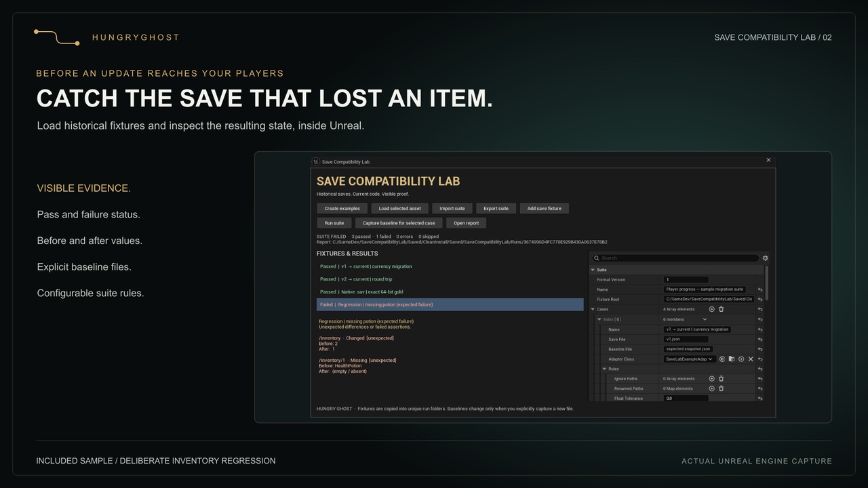This screenshot has height=488, width=868.
Task: Clear the Adapter Class value
Action: 751,359
